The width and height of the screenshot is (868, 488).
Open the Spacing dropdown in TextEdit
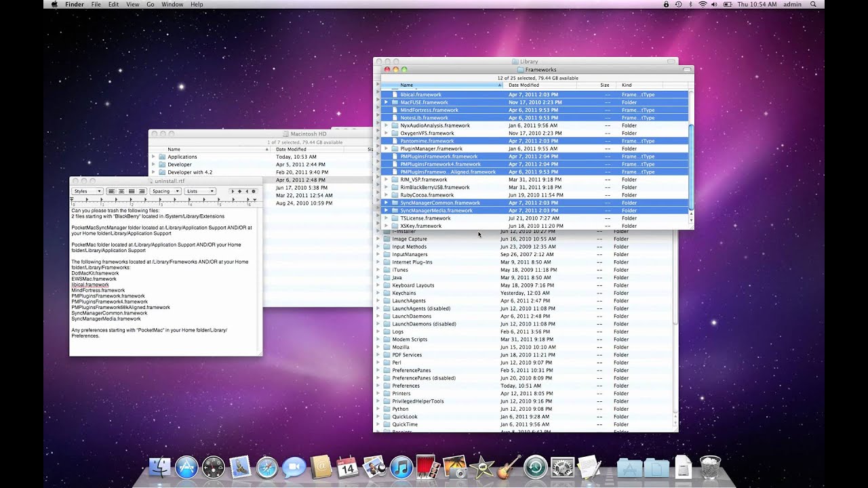click(x=165, y=191)
